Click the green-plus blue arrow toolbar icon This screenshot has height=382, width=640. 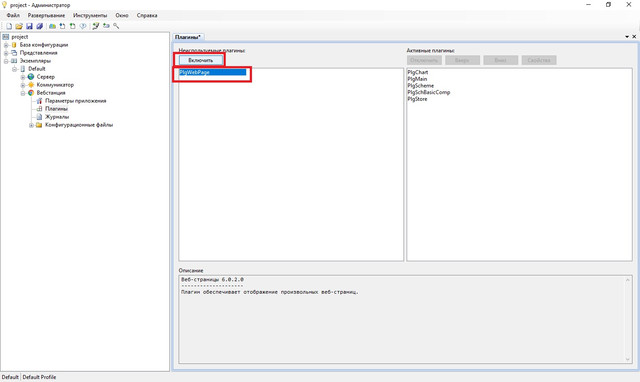(x=106, y=26)
